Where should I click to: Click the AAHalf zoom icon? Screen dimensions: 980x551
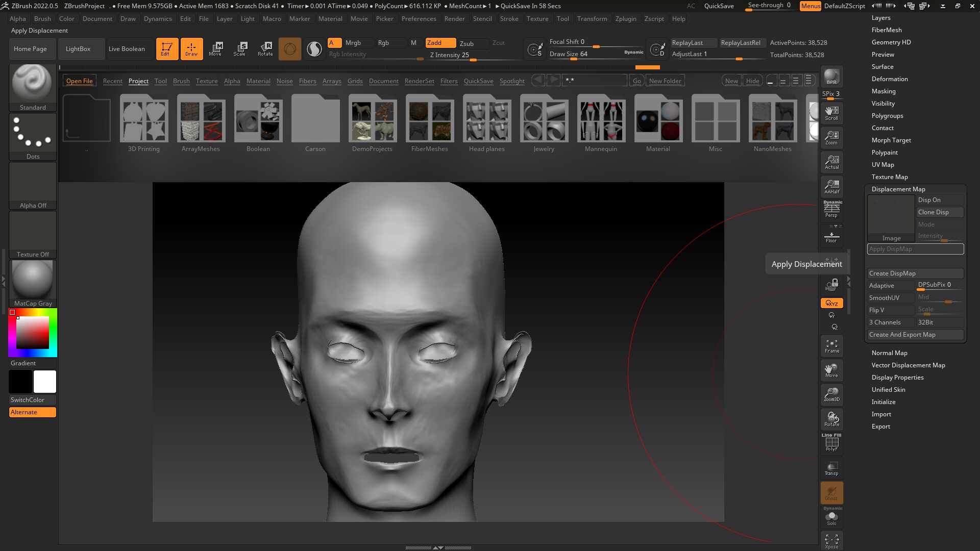pyautogui.click(x=831, y=186)
